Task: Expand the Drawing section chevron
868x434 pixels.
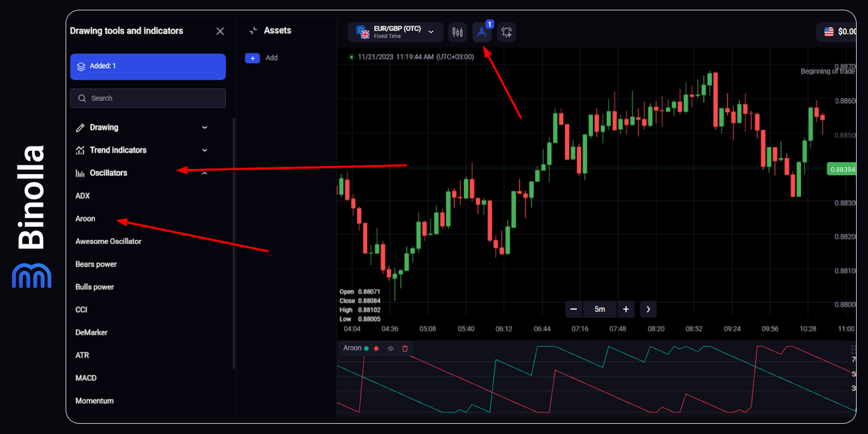Action: pos(205,127)
